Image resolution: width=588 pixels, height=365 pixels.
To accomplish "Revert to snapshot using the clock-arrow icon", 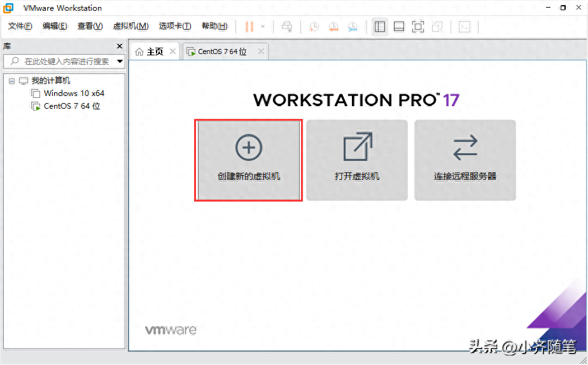I will pyautogui.click(x=333, y=27).
